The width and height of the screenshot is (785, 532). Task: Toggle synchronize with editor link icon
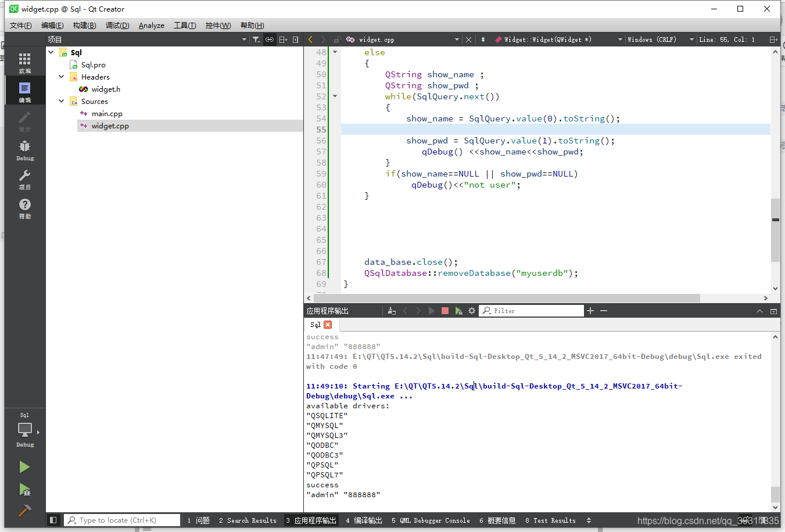click(270, 39)
